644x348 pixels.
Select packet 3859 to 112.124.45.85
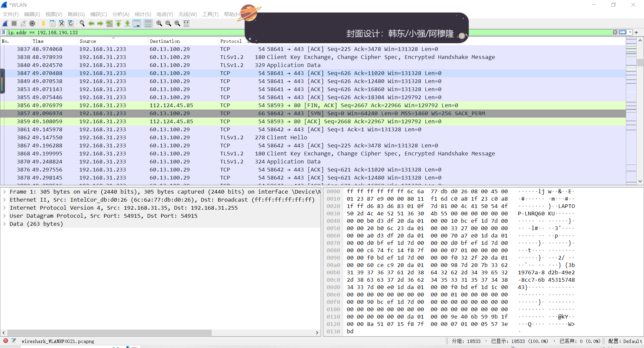tap(313, 122)
